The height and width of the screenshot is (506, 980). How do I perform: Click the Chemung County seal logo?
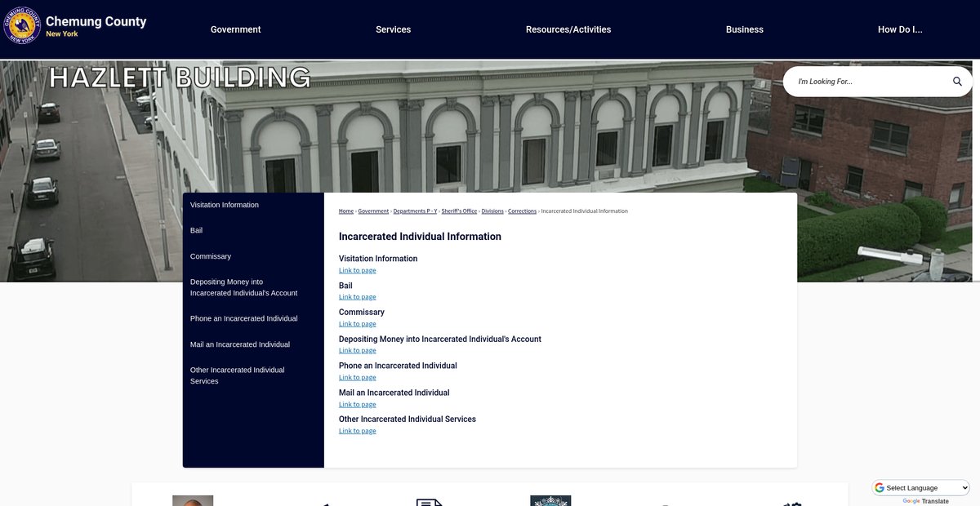(22, 24)
